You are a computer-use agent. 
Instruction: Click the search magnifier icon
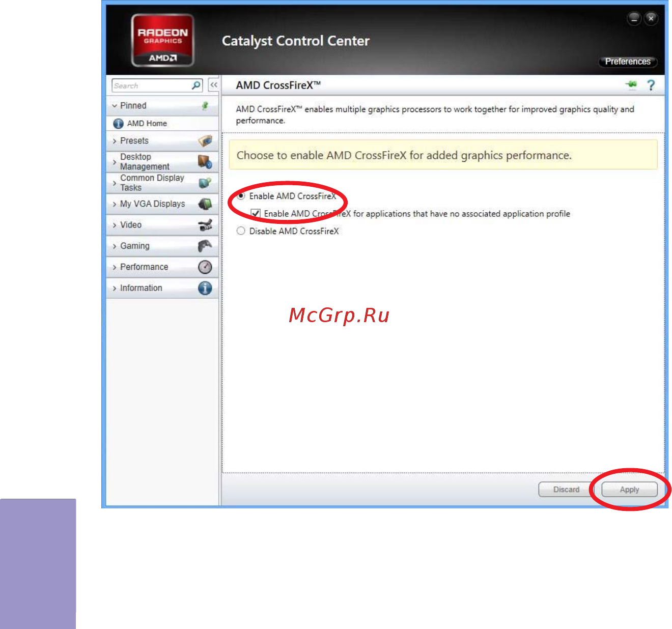coord(196,85)
